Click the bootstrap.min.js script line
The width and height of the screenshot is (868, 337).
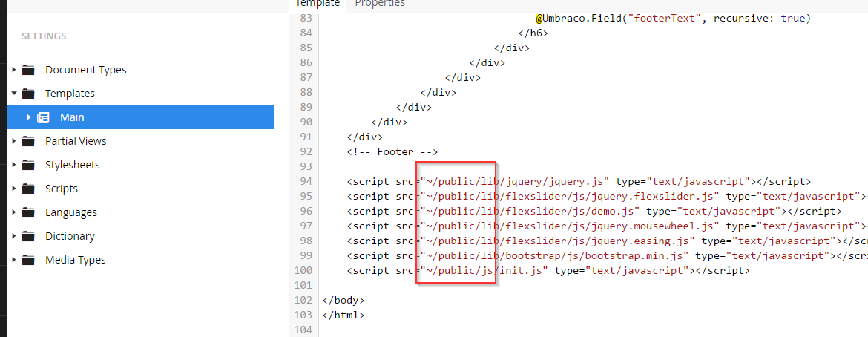click(608, 255)
